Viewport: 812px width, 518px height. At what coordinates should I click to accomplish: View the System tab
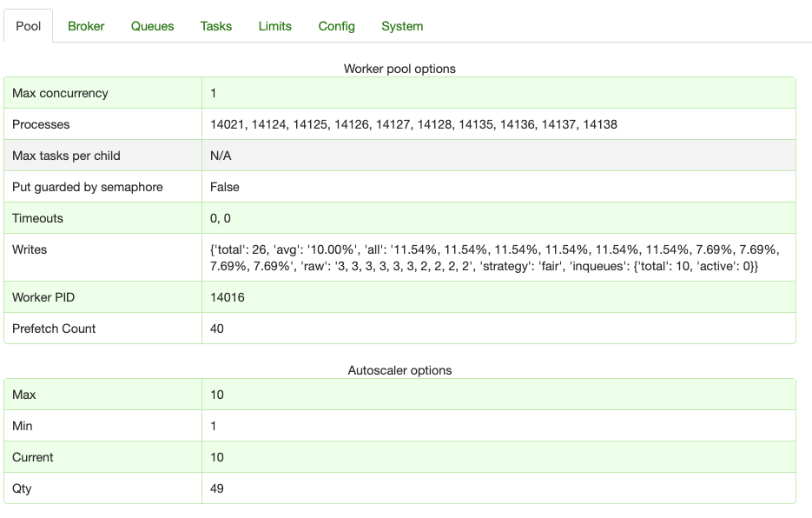click(x=402, y=26)
